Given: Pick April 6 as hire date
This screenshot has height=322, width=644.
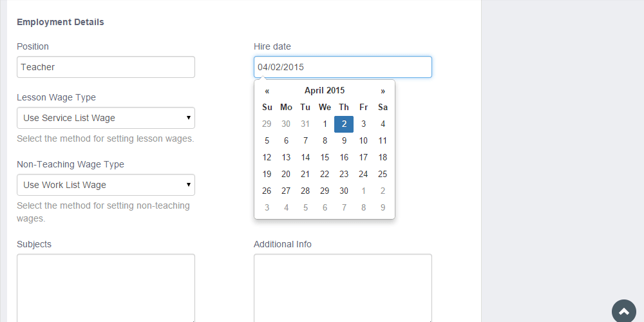Looking at the screenshot, I should [x=287, y=141].
